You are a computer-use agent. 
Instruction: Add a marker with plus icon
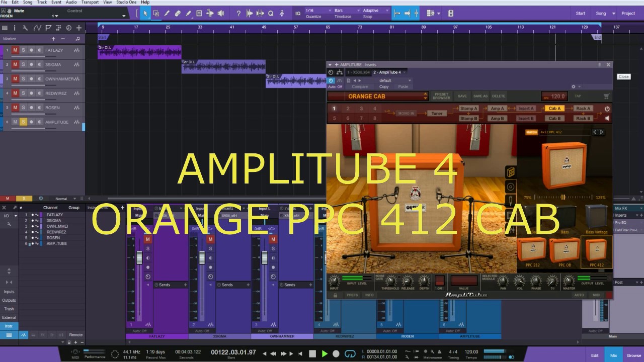tap(53, 39)
